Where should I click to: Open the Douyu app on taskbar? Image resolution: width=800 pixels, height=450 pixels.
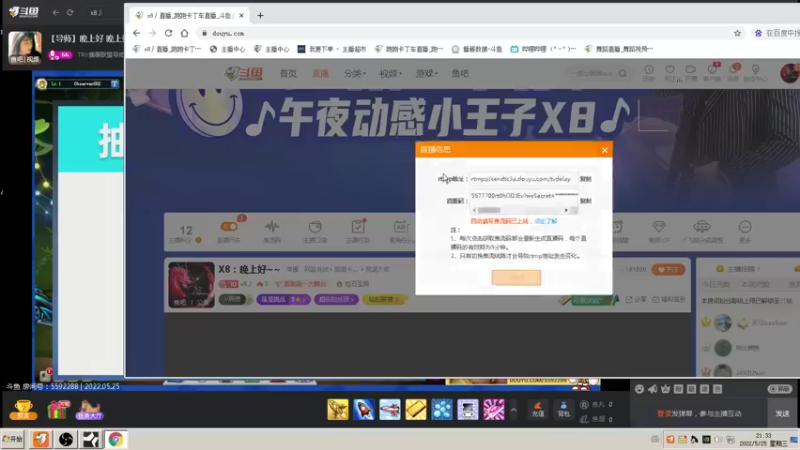(x=41, y=439)
